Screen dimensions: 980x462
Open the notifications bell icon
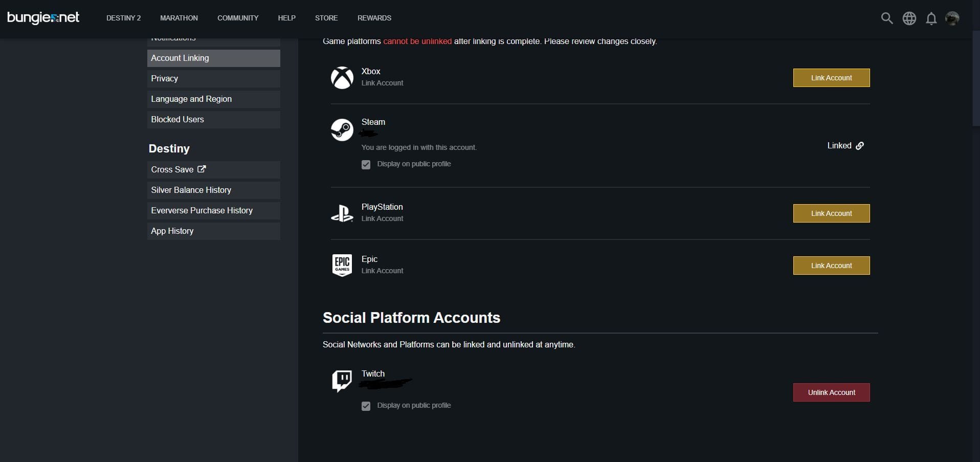[x=931, y=19]
